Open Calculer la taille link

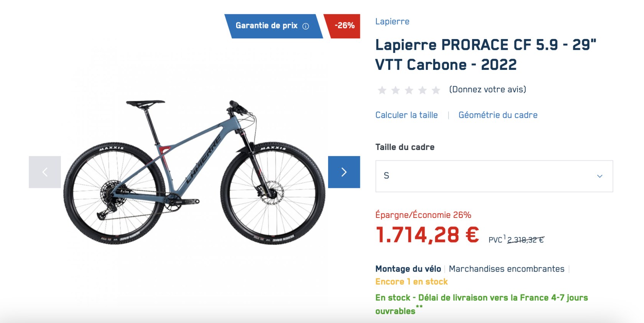(x=406, y=115)
